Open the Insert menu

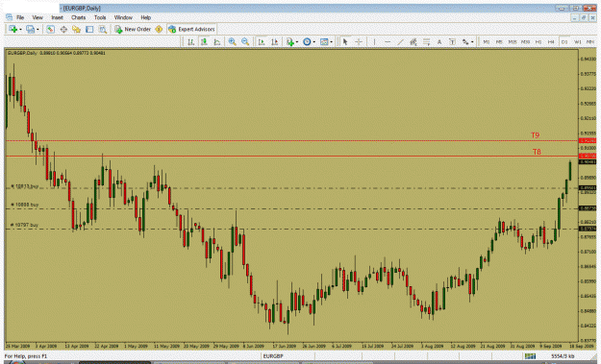(57, 17)
